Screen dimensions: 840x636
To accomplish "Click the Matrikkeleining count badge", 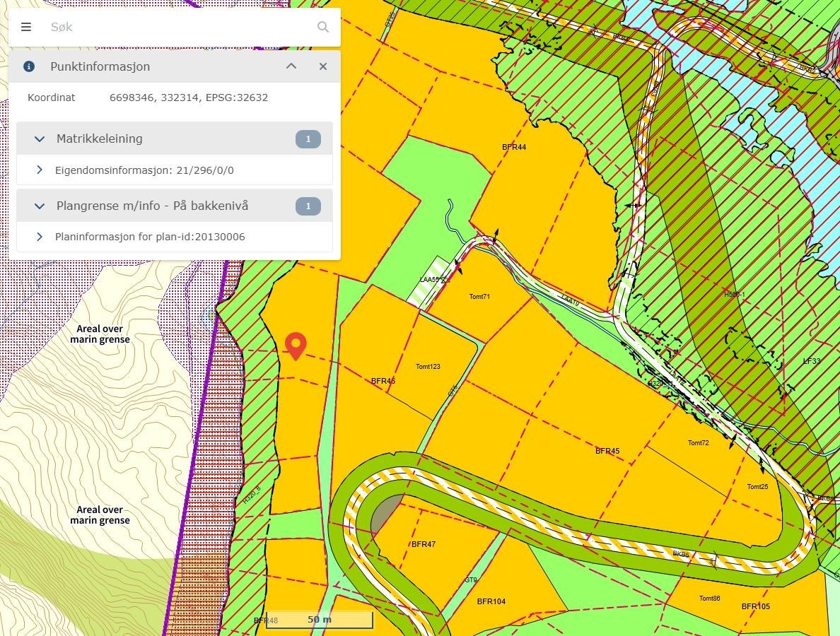I will (x=308, y=139).
